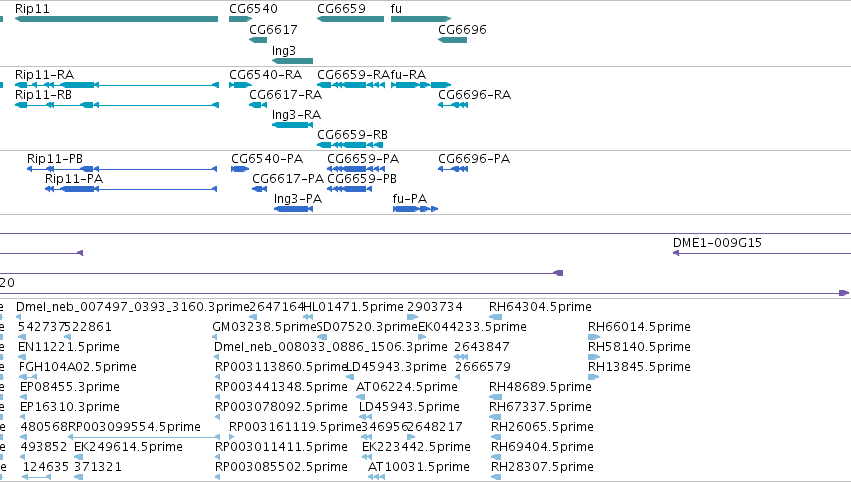Click the fu gene feature
The height and width of the screenshot is (482, 851).
pyautogui.click(x=421, y=19)
